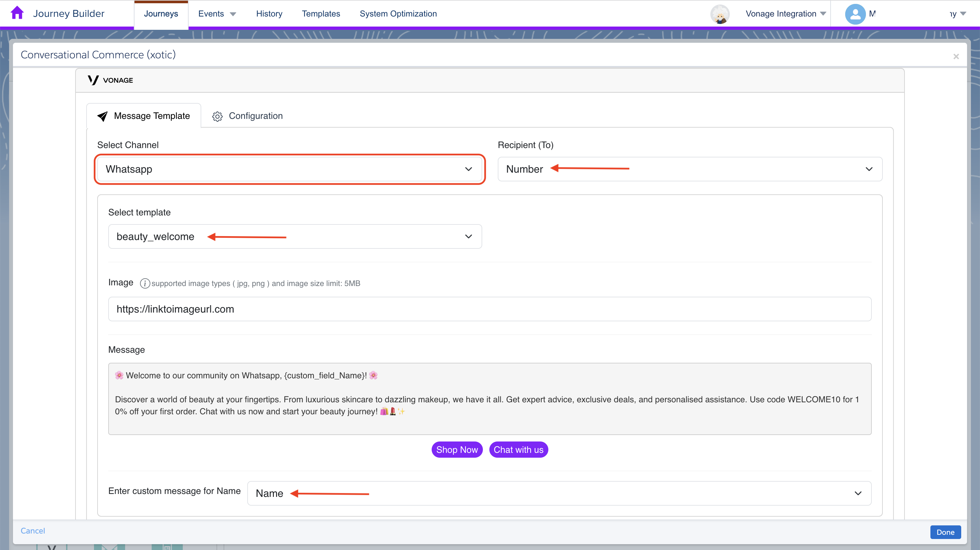Expand the Recipient Number dropdown
Screen dimensions: 980x550
click(690, 169)
